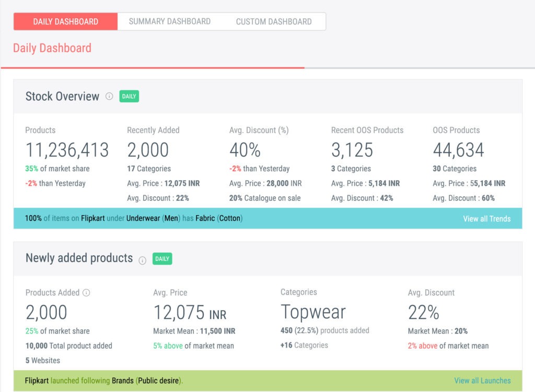
Task: Select the Topwear category heading
Action: coord(313,312)
